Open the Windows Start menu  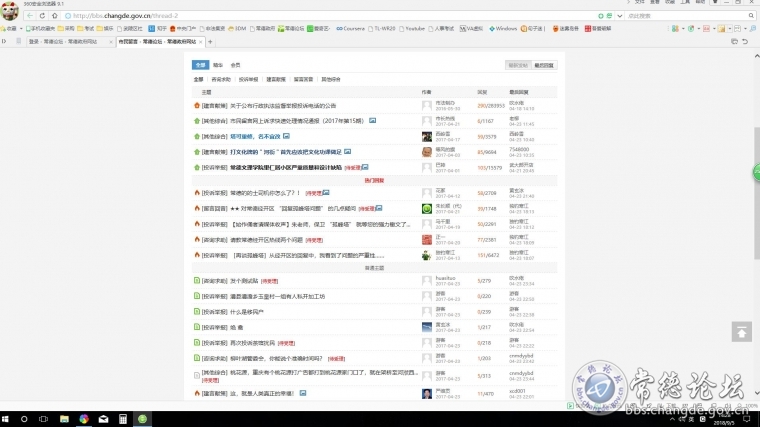click(5, 419)
